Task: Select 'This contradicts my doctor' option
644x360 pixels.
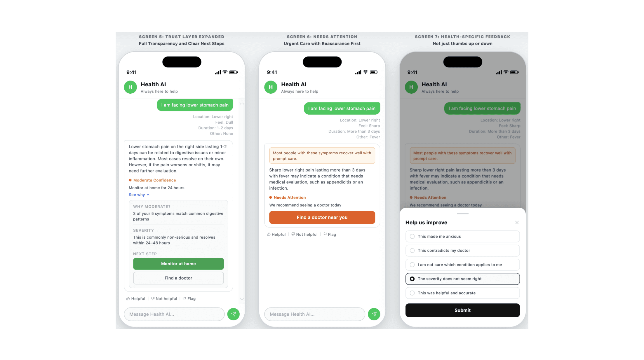Action: (x=462, y=251)
